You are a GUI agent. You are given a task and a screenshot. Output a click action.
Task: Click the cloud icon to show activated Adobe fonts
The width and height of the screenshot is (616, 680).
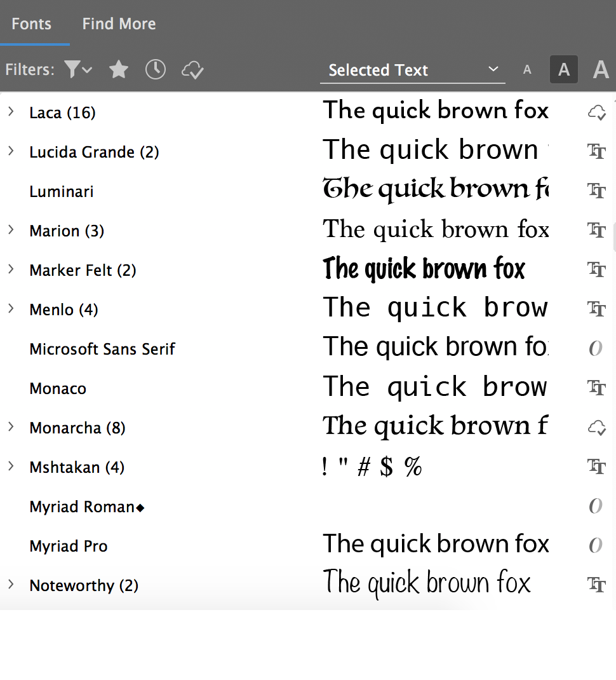(192, 70)
